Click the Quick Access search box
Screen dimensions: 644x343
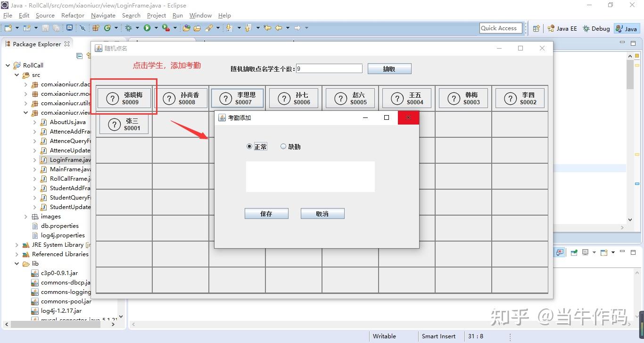tap(501, 28)
